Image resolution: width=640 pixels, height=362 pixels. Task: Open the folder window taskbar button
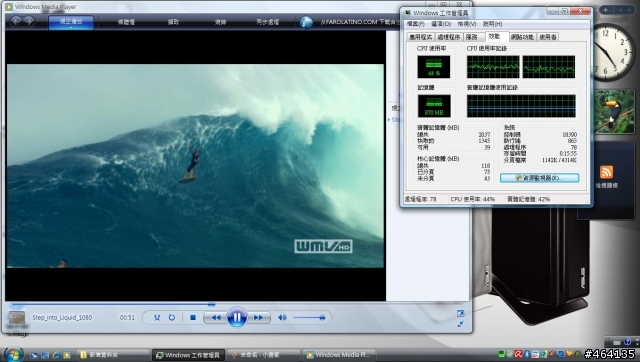112,355
